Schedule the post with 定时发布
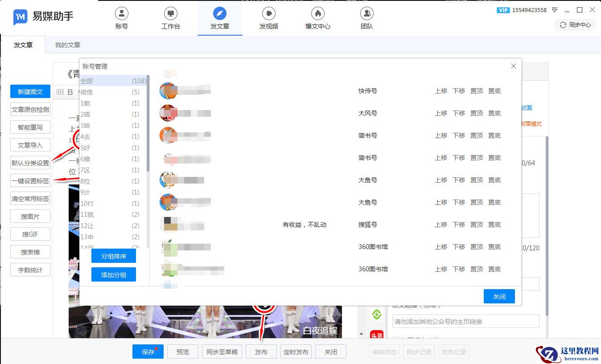The height and width of the screenshot is (364, 601). pyautogui.click(x=296, y=352)
